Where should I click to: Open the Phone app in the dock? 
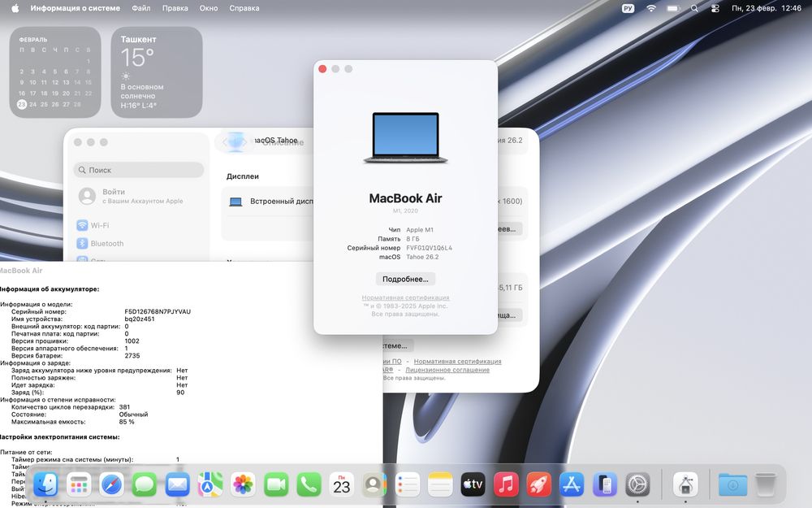tap(309, 485)
